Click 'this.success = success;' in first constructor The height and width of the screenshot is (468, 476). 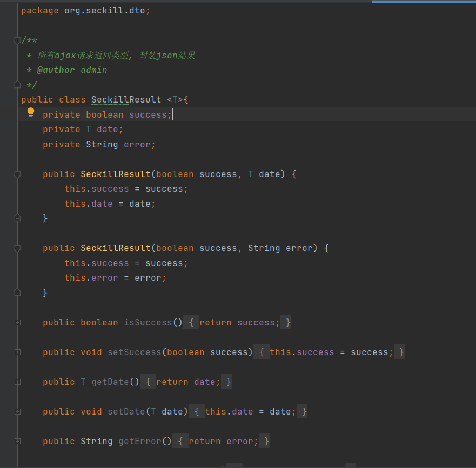point(126,189)
